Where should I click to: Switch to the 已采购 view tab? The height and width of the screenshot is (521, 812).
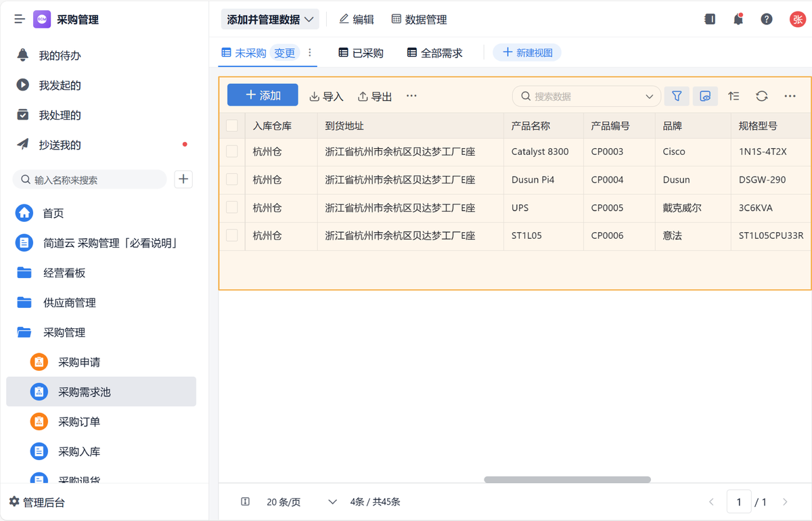[x=361, y=53]
